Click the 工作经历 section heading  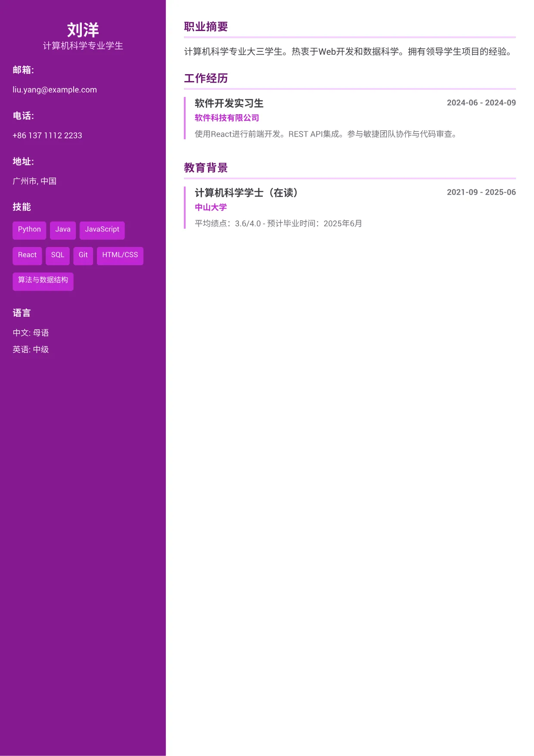coord(206,78)
